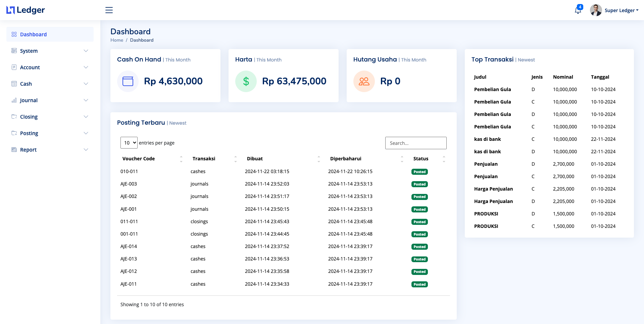Open the entries per page dropdown
The width and height of the screenshot is (644, 324).
[129, 143]
